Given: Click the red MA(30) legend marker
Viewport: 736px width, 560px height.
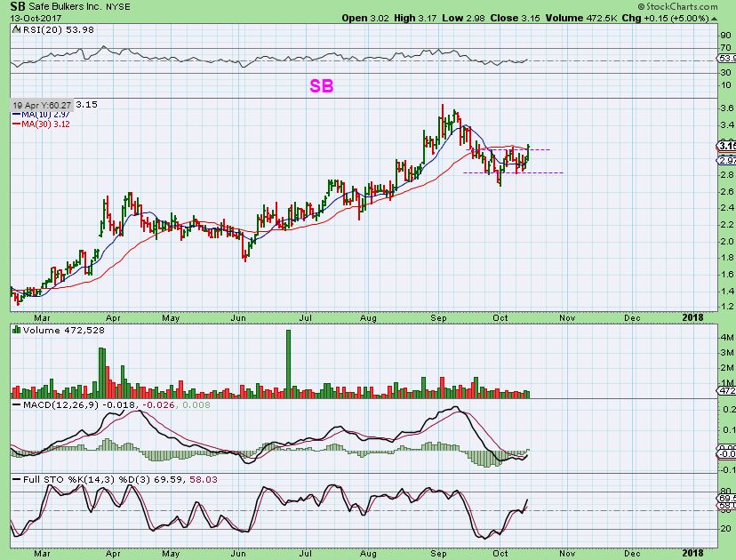Looking at the screenshot, I should coord(15,124).
